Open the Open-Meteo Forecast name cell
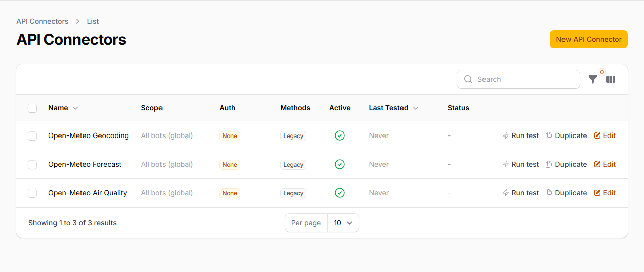644x272 pixels. pyautogui.click(x=85, y=164)
